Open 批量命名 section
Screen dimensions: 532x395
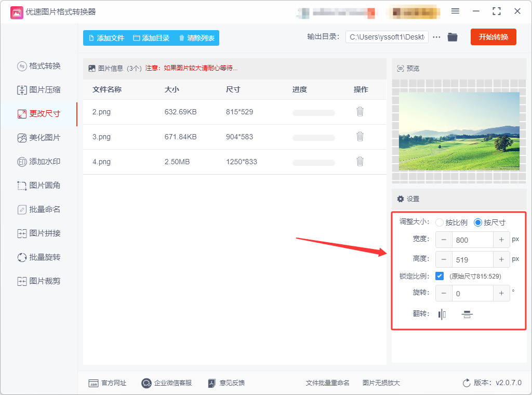pos(39,209)
